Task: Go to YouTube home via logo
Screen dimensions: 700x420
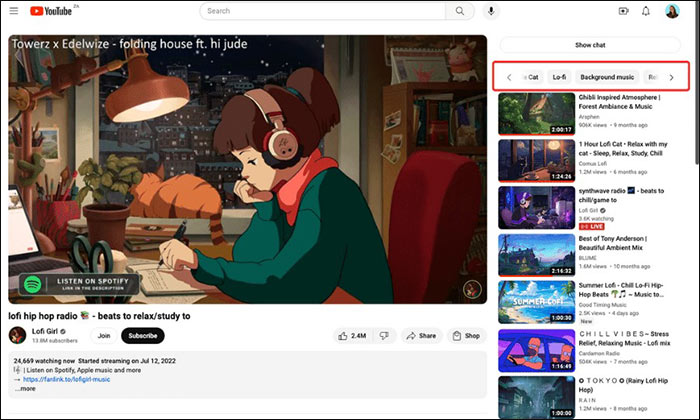Action: 51,11
